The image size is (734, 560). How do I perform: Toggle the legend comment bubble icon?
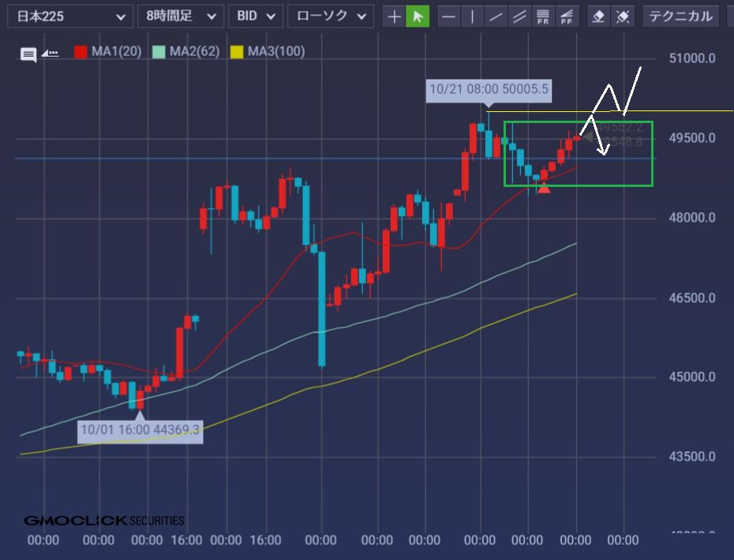pos(28,54)
